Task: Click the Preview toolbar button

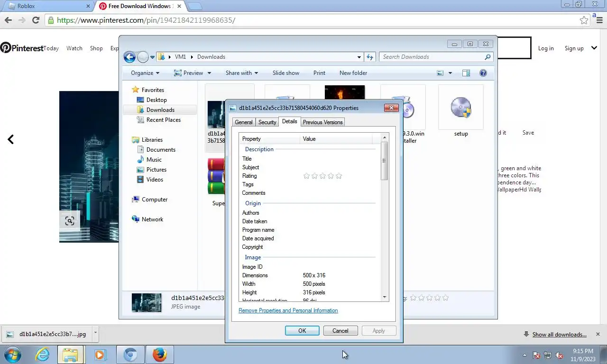Action: 189,73
